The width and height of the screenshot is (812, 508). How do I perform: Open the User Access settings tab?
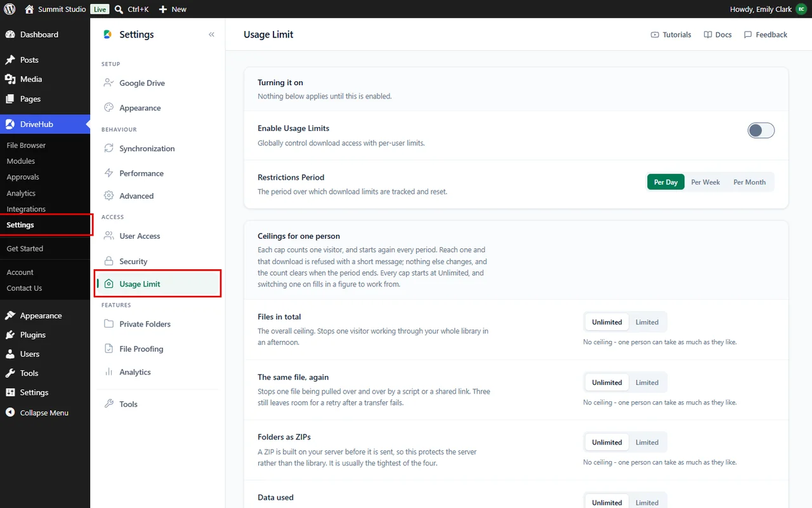157,236
